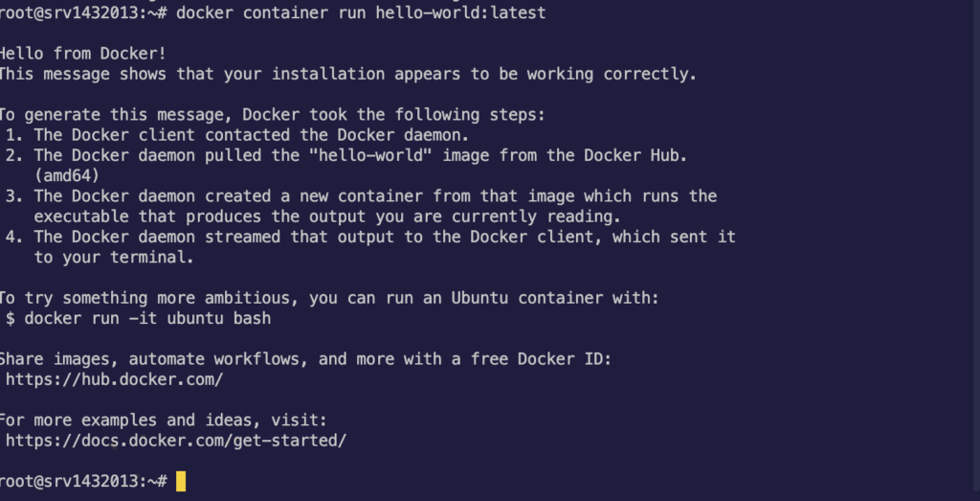Open the hub.docker.com link
Image resolution: width=980 pixels, height=501 pixels.
tap(114, 379)
